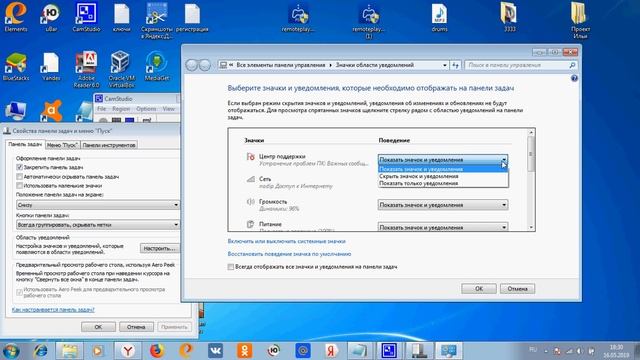
Task: Select the ключи file on desktop
Action: click(121, 18)
